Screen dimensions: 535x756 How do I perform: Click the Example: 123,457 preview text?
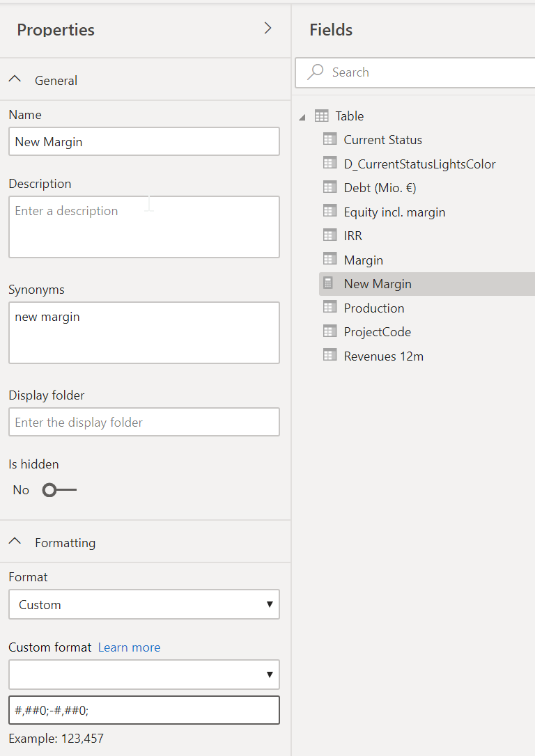[56, 739]
